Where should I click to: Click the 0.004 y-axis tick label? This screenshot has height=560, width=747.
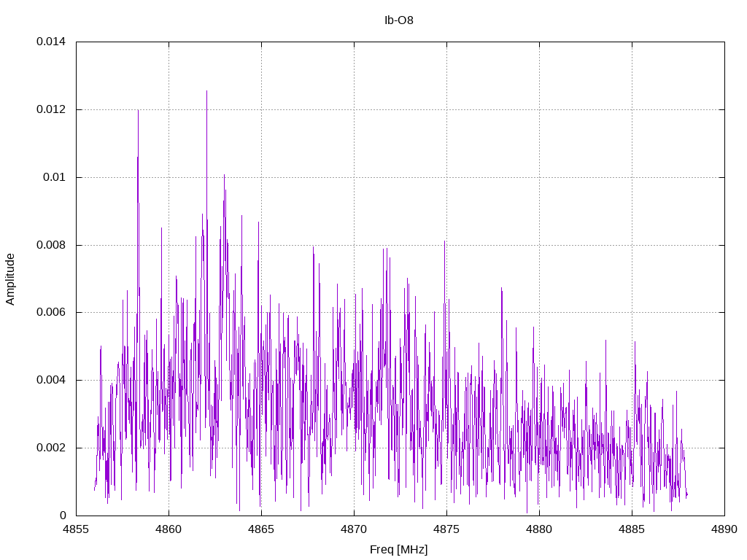click(51, 380)
